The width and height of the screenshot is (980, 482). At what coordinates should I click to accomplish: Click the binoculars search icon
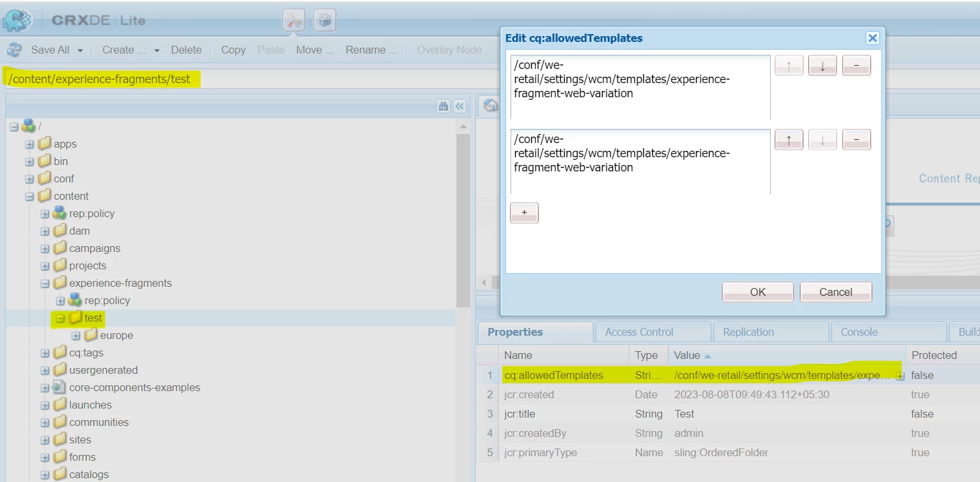[x=443, y=106]
